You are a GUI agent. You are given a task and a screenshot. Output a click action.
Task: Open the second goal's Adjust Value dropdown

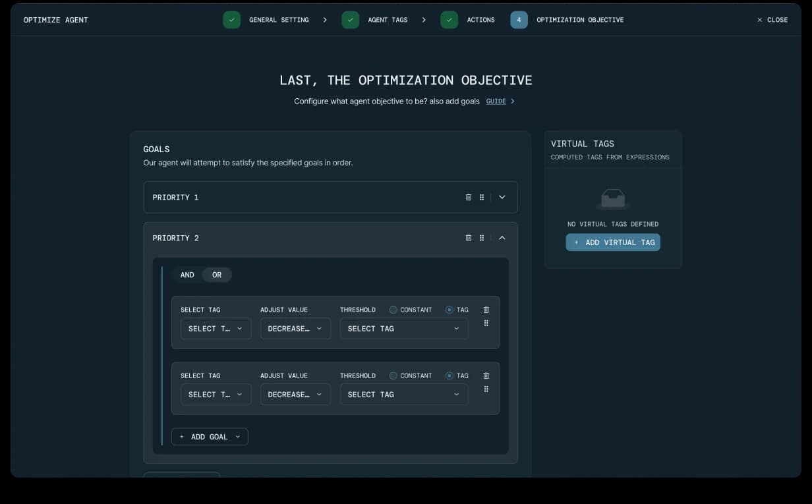[x=295, y=395]
